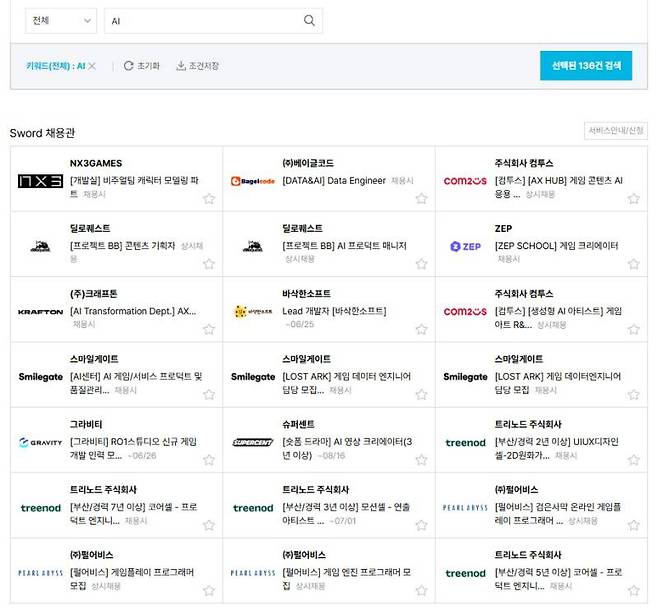
Task: Star 펄어비스 검은사막 온라인 posting
Action: click(x=634, y=526)
